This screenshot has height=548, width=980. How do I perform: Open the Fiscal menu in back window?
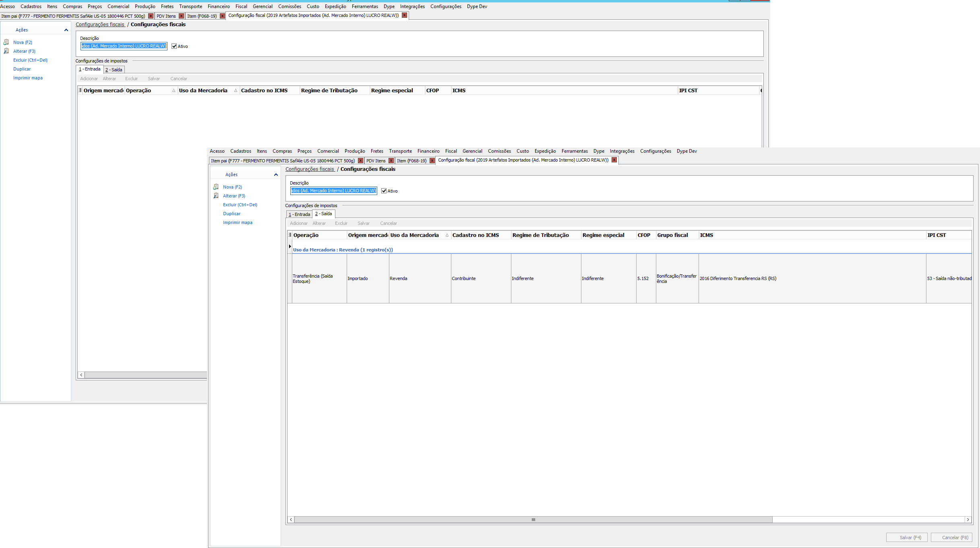point(242,6)
